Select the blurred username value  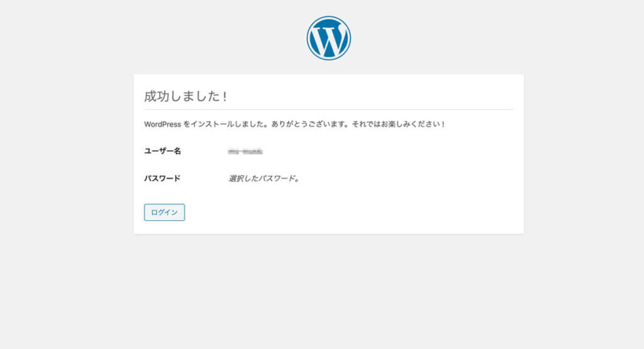pyautogui.click(x=245, y=152)
